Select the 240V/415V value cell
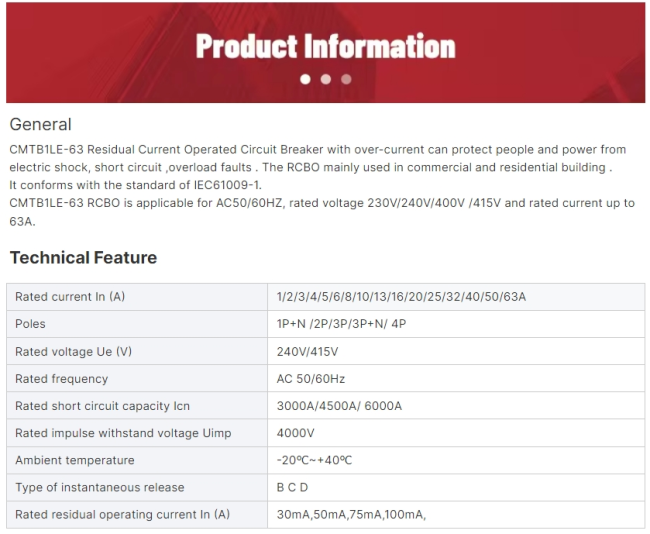 [456, 352]
